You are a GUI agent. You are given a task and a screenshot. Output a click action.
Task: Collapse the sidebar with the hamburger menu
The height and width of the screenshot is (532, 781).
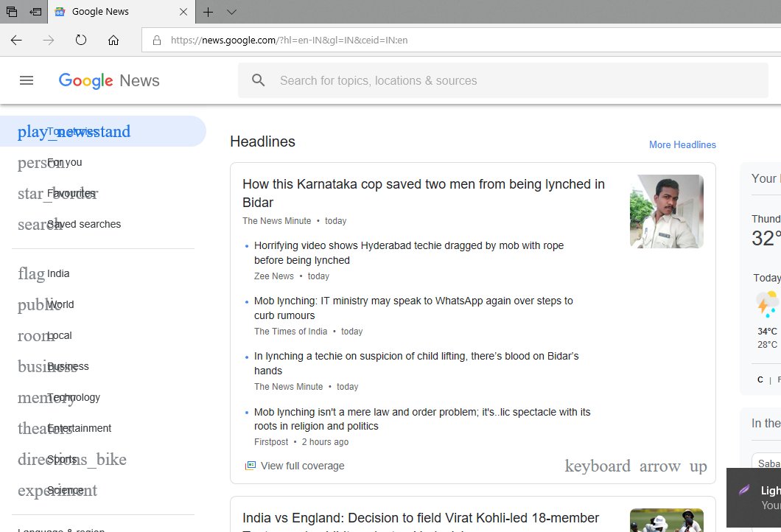(x=27, y=80)
